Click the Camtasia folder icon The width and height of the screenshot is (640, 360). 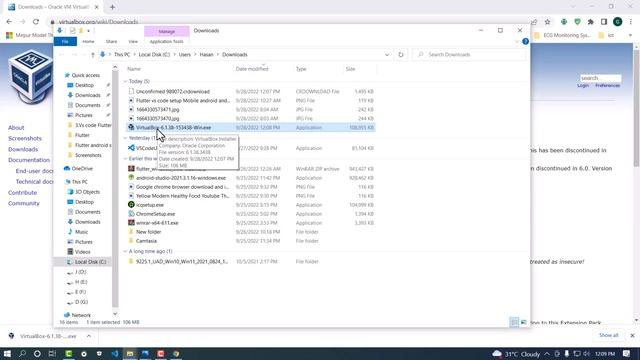click(131, 240)
